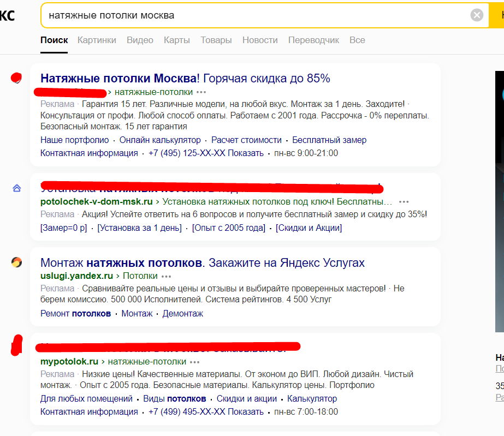Switch to the Картинки tab
504x436 pixels.
pos(97,40)
